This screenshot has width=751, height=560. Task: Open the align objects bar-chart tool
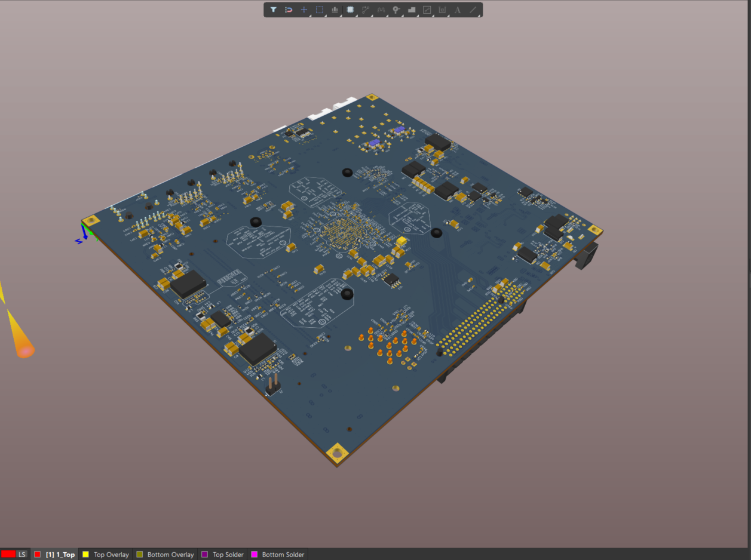(x=335, y=10)
